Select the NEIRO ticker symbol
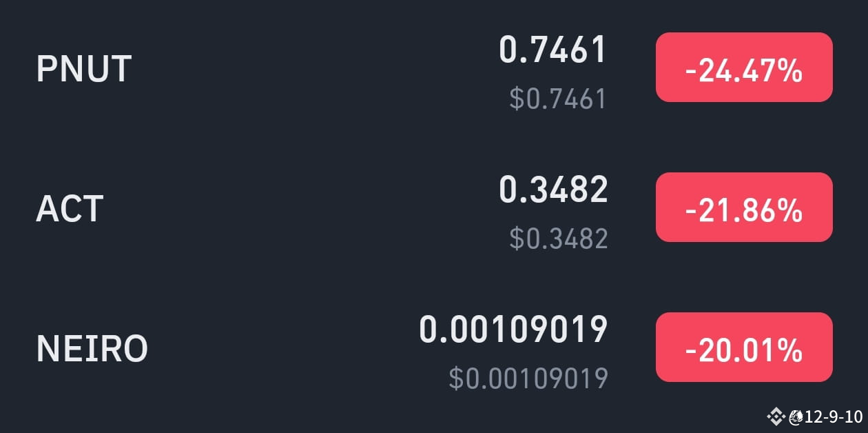Screen dimensions: 868x433 [x=93, y=348]
